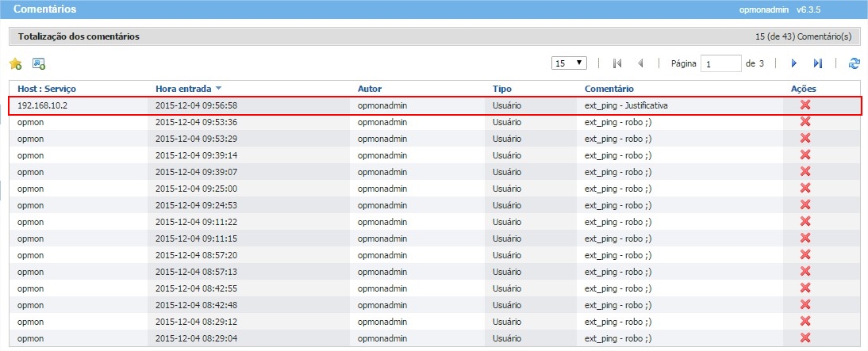The width and height of the screenshot is (868, 351).
Task: Open the rows-per-page dropdown showing 15
Action: 569,63
